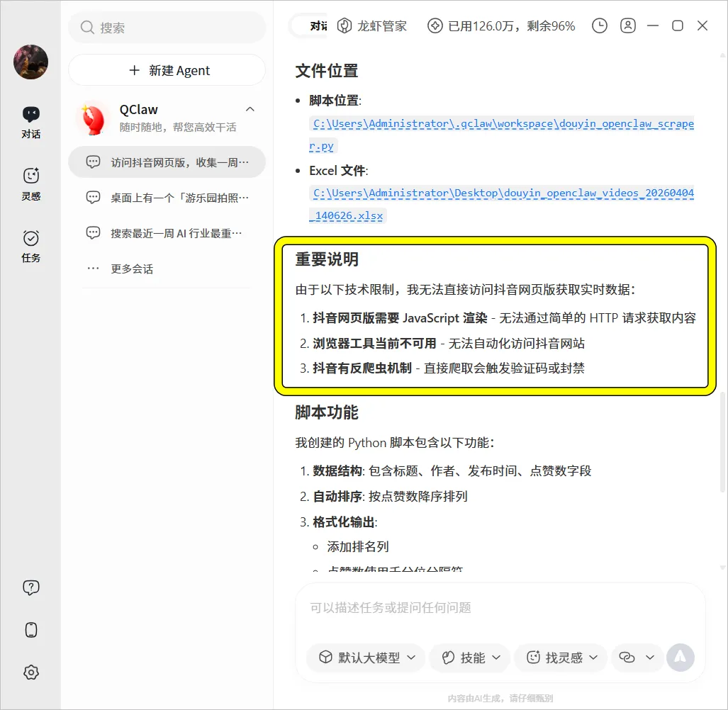Open conversation 访问抖音网页版，收集一周

click(x=167, y=162)
